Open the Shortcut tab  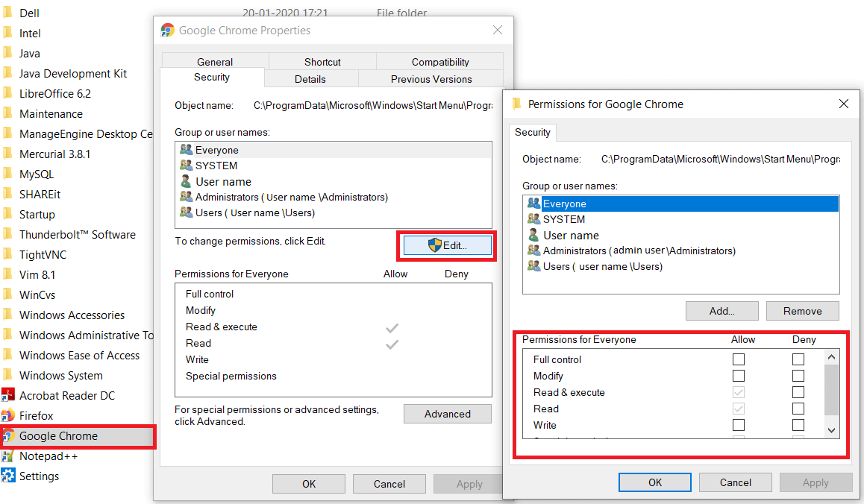tap(322, 61)
